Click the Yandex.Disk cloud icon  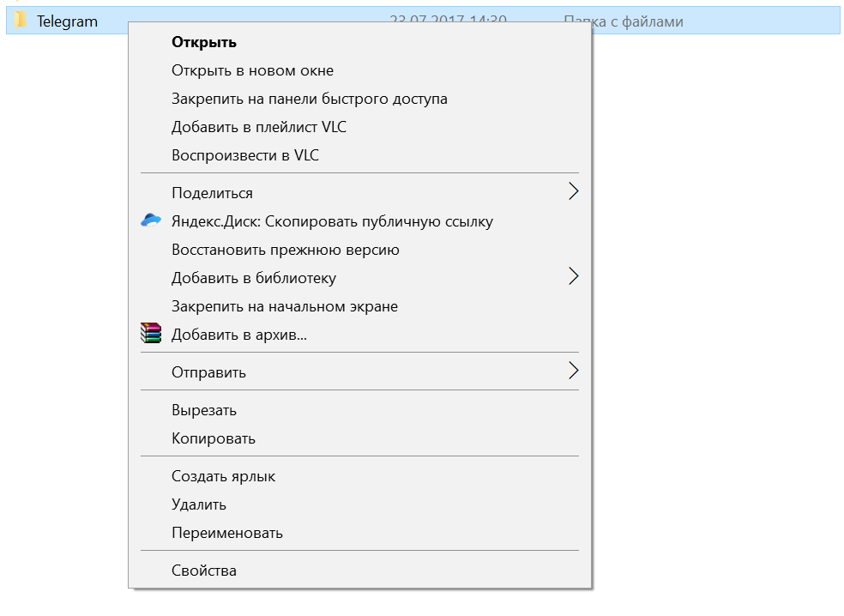(x=151, y=220)
